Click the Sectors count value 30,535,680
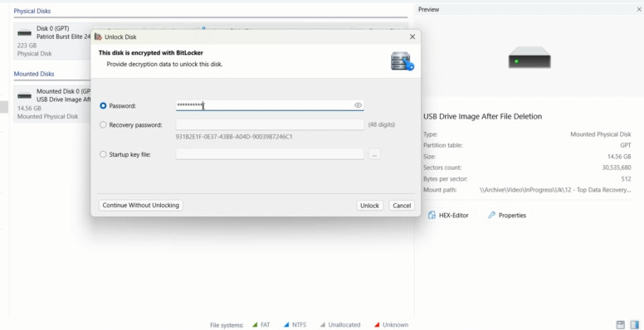Viewport: 644px width, 330px height. [617, 167]
